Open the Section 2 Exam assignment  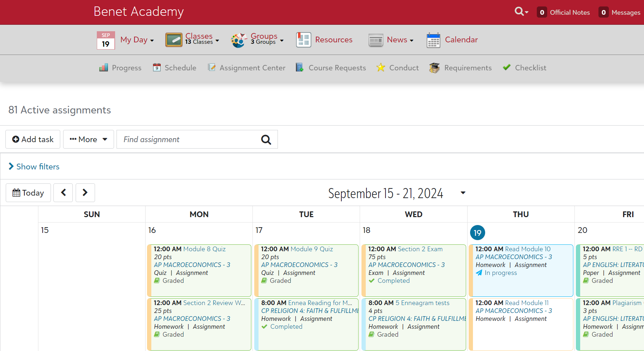pos(420,249)
